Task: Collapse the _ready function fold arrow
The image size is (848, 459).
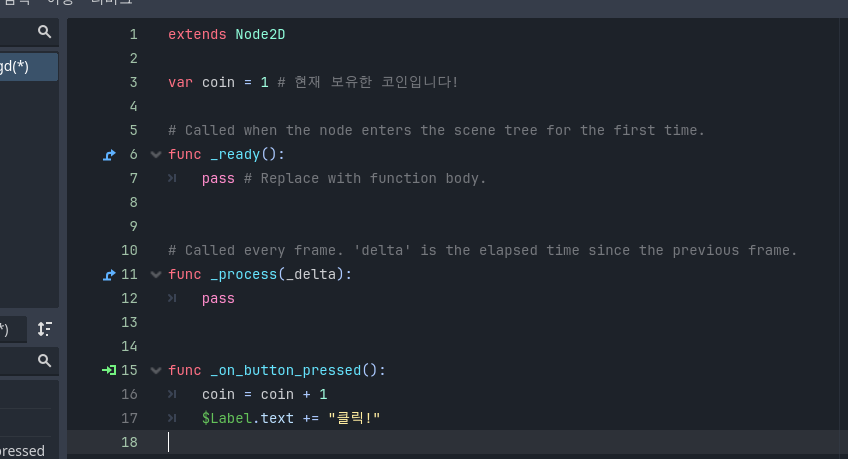Action: pos(156,155)
